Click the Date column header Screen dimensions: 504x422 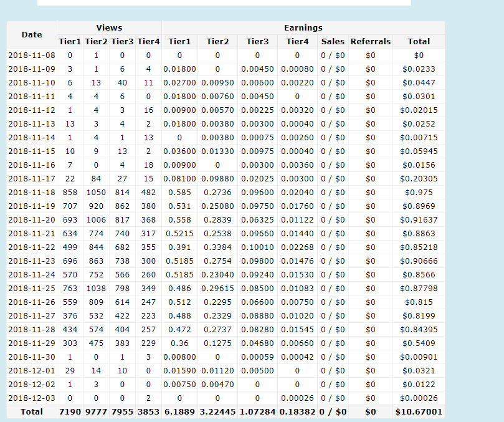[32, 35]
